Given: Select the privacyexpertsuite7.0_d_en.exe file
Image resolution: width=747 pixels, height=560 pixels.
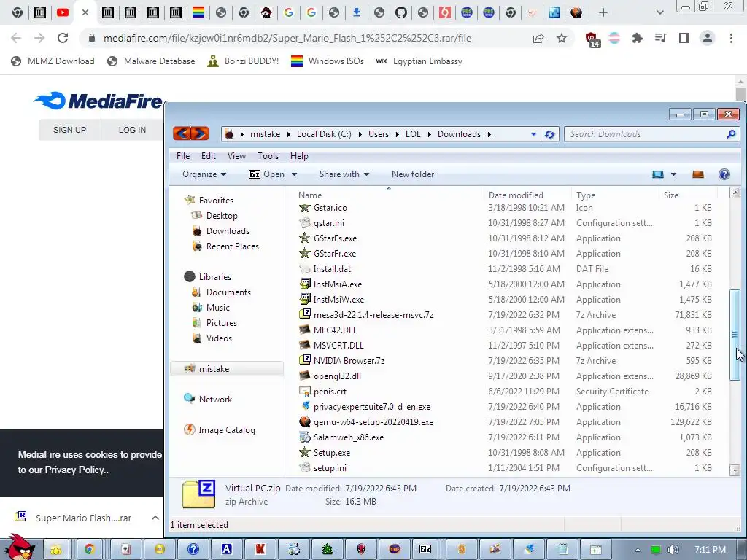Looking at the screenshot, I should pyautogui.click(x=371, y=407).
